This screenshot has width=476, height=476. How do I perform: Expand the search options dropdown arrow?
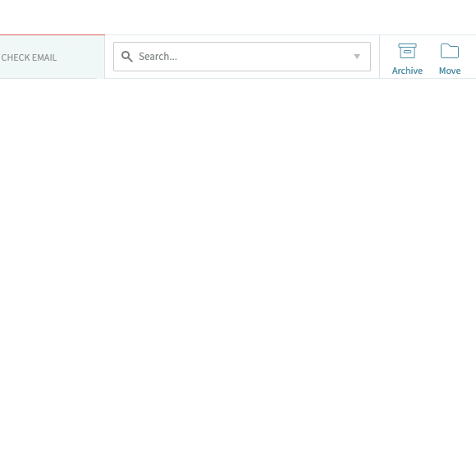pyautogui.click(x=357, y=57)
